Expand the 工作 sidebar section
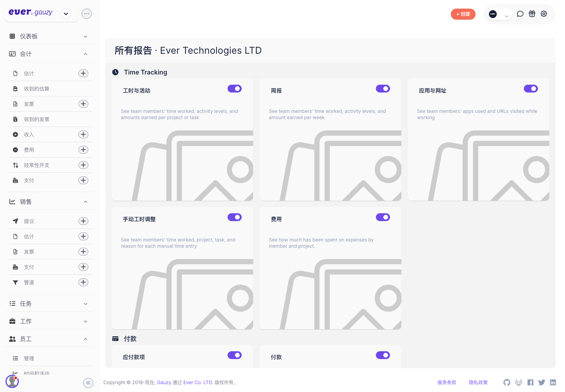This screenshot has width=565, height=392. [x=50, y=321]
